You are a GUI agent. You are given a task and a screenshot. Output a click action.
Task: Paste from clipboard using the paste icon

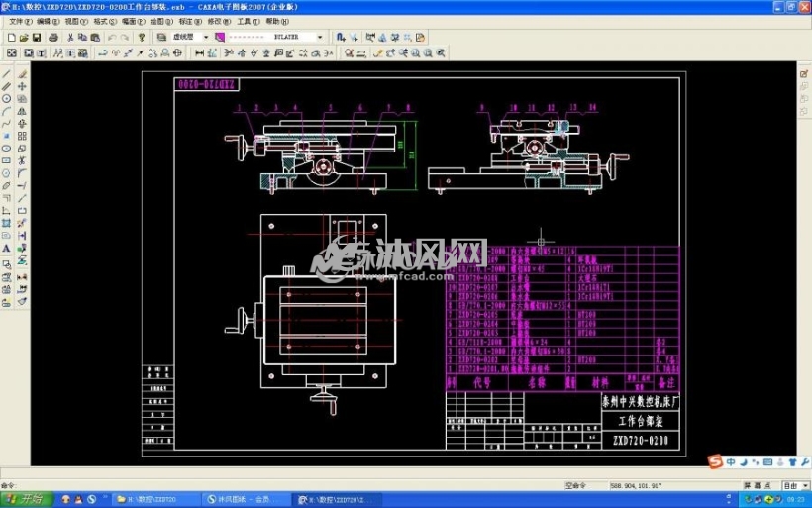tap(95, 38)
